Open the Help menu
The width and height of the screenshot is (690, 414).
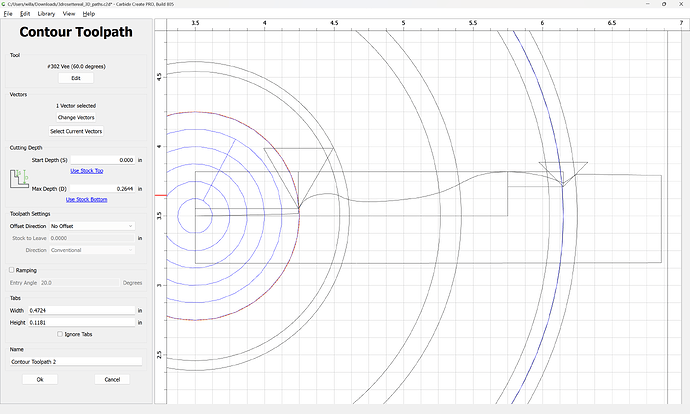point(89,14)
